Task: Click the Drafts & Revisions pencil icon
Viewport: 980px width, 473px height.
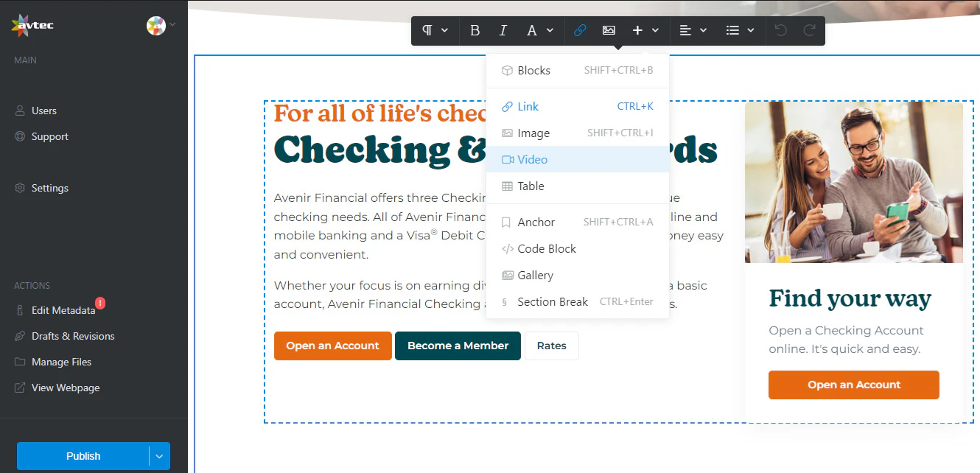Action: [x=20, y=336]
